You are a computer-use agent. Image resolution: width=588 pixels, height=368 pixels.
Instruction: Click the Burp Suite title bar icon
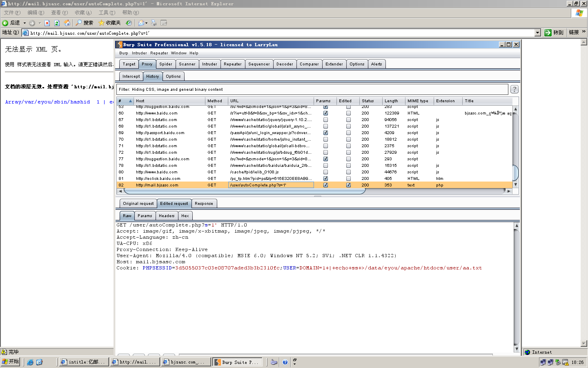(x=120, y=45)
